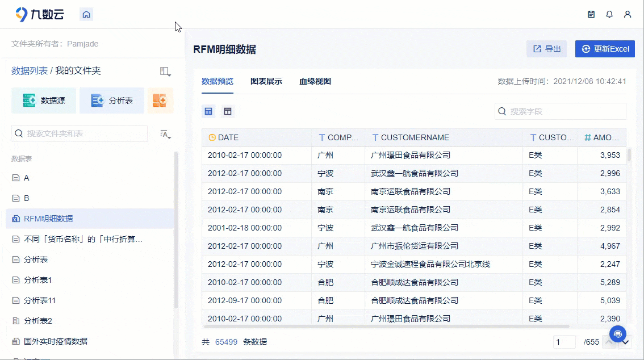This screenshot has width=644, height=360.
Task: Click the 搜索字段 search field
Action: pyautogui.click(x=560, y=111)
